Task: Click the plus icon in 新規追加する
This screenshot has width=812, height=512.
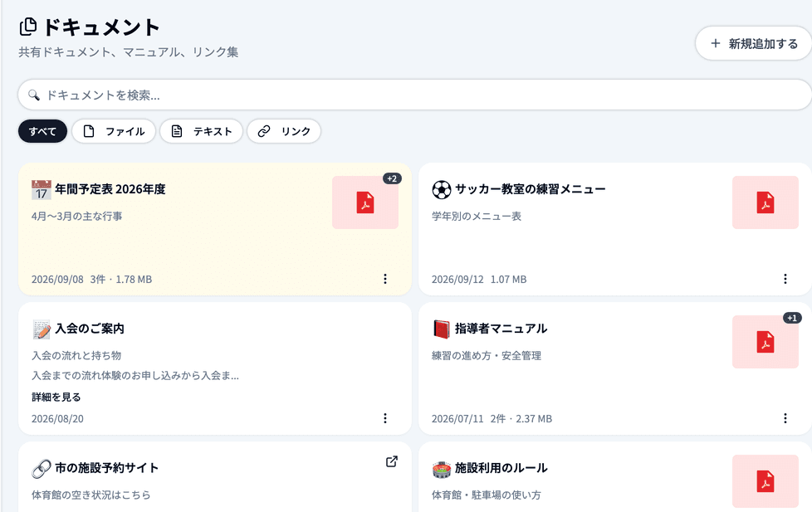Action: coord(715,43)
